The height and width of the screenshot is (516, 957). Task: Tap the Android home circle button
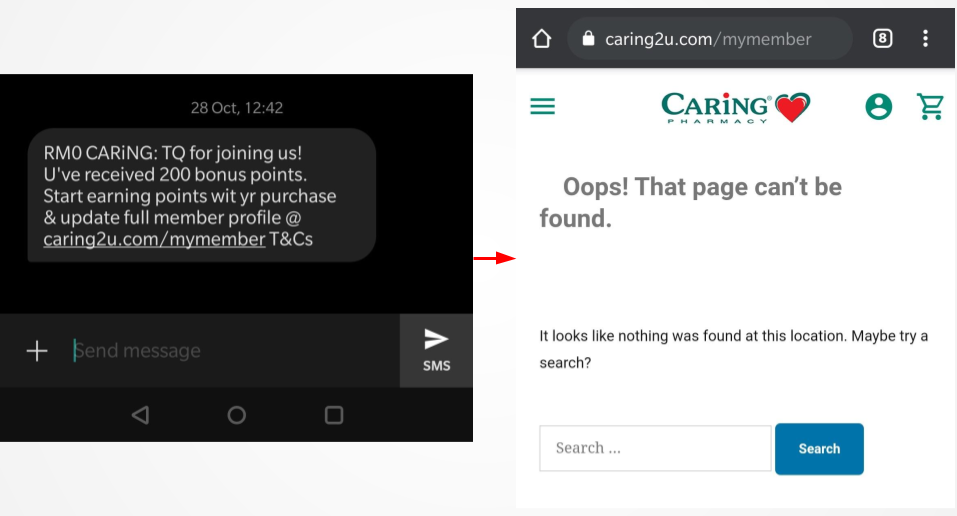pyautogui.click(x=237, y=415)
